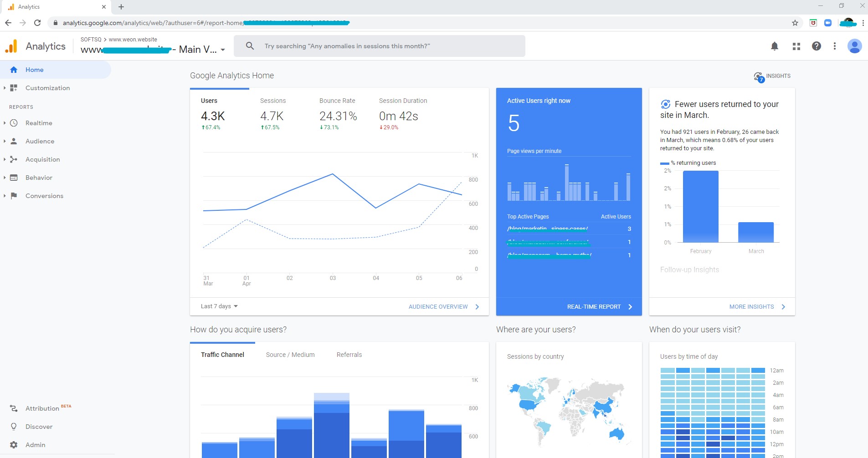Click the 'Fewer users returned' insight headline
The width and height of the screenshot is (868, 458).
tap(719, 110)
